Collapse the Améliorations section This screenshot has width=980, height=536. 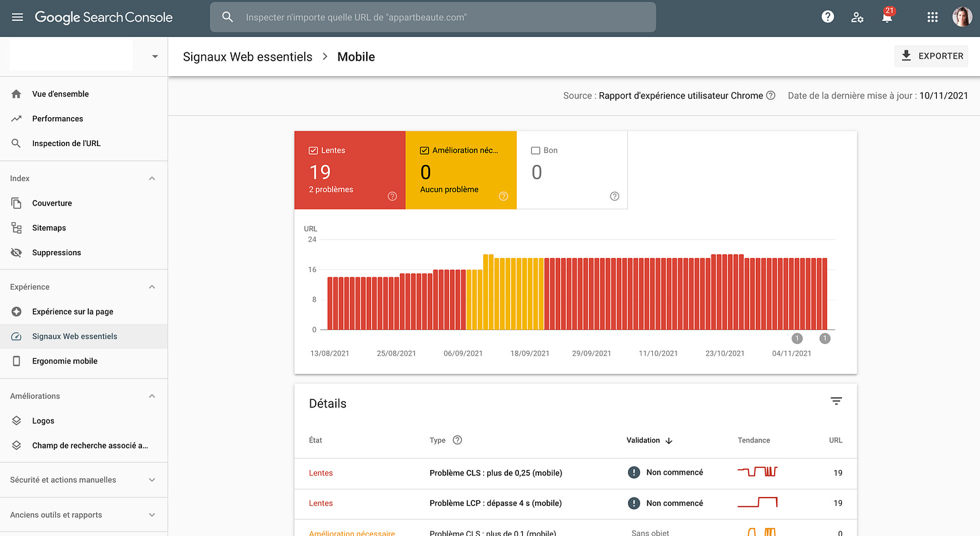coord(152,396)
